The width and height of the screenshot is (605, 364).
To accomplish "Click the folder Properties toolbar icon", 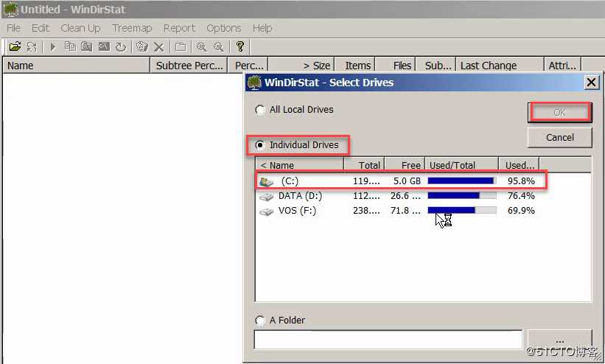I will 181,47.
